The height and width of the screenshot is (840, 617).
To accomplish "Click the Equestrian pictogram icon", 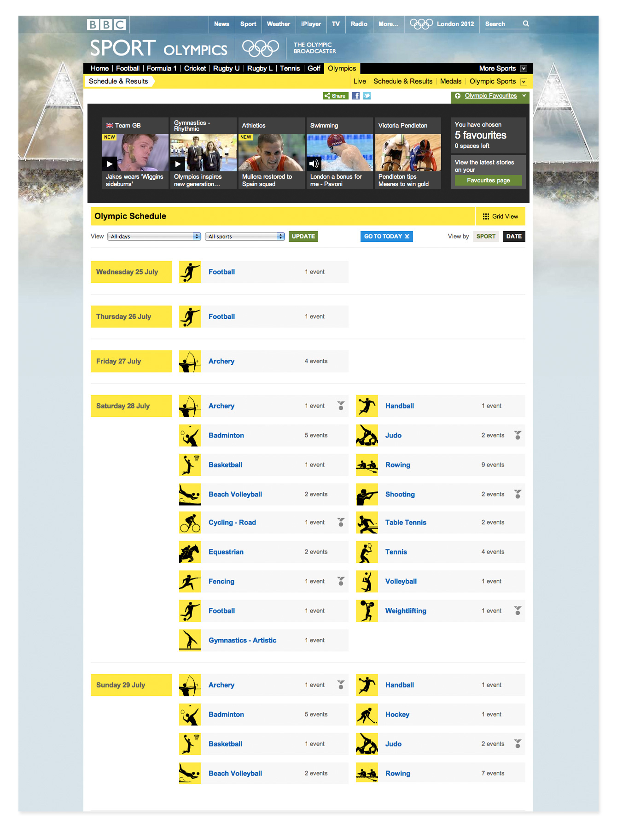I will 190,552.
